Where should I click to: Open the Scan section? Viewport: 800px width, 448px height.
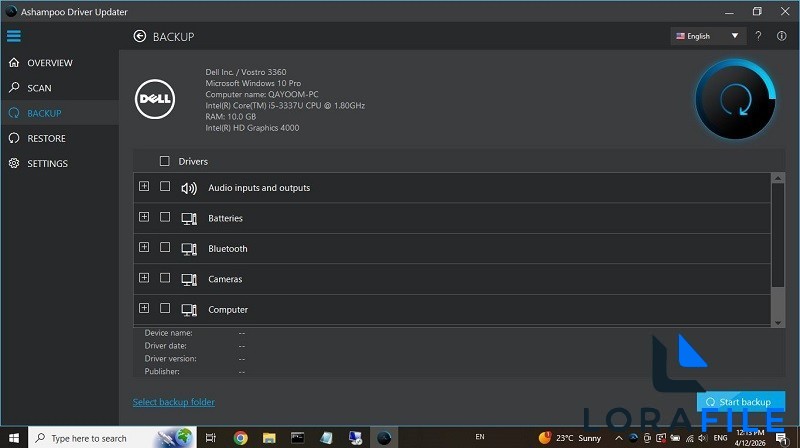60,88
